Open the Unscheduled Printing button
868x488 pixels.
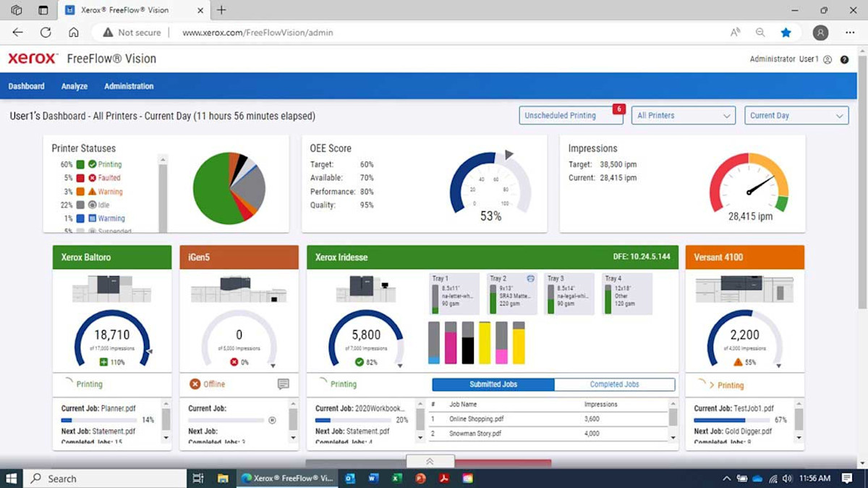571,116
